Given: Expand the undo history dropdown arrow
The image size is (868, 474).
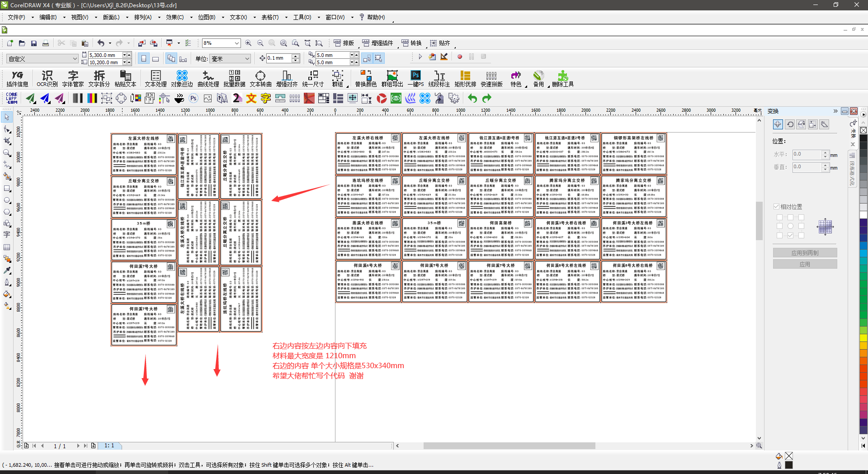Looking at the screenshot, I should coord(110,43).
